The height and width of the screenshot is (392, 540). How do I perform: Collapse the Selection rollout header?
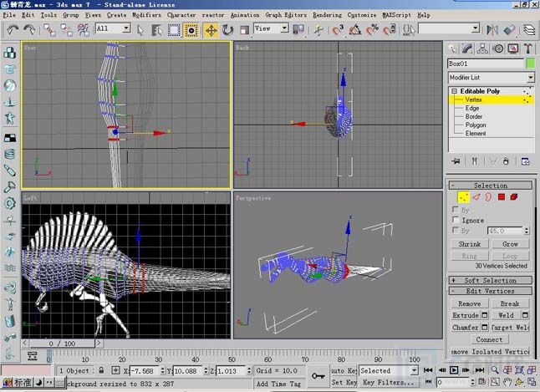491,186
